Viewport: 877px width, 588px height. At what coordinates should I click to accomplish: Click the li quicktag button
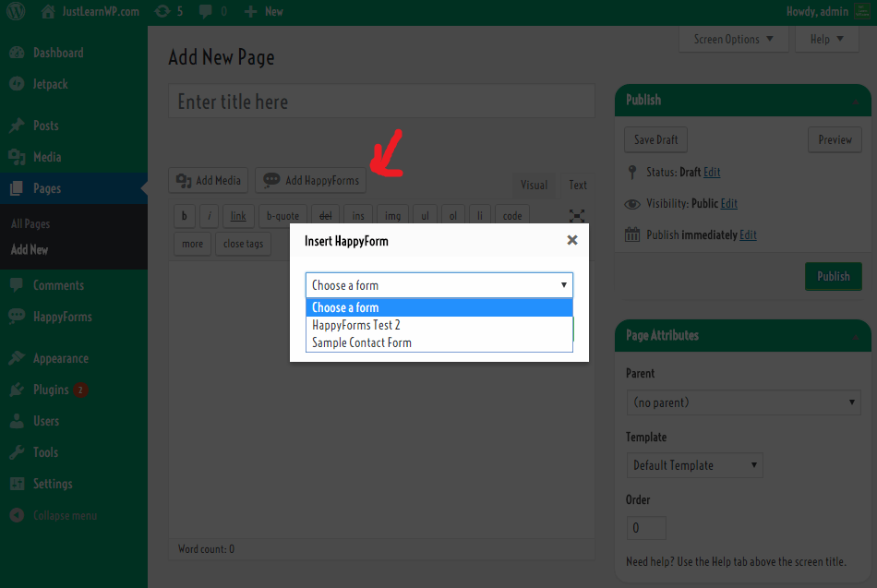(480, 216)
